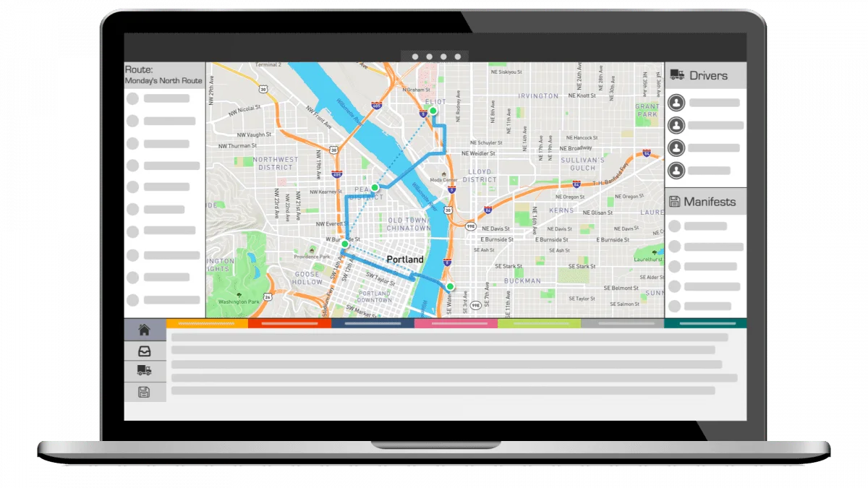Click the save disk icon in bottom sidebar
The image size is (868, 488).
[x=144, y=392]
